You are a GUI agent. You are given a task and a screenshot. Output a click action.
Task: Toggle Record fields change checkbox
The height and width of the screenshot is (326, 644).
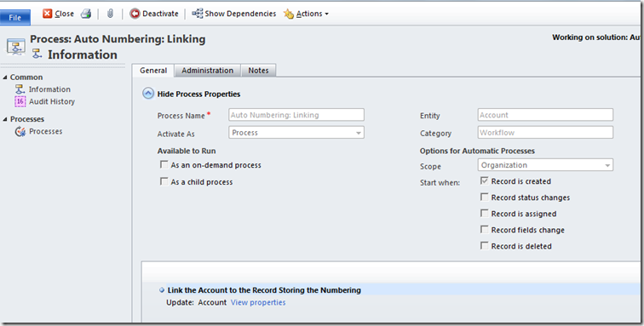[485, 230]
